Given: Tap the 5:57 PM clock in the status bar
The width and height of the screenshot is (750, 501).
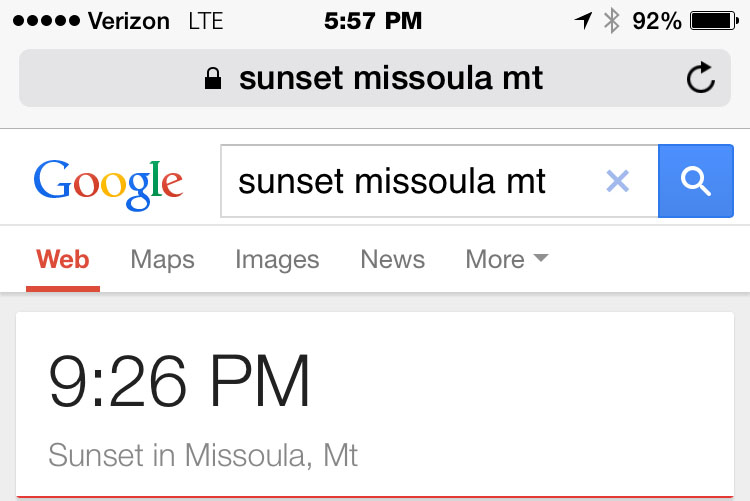Looking at the screenshot, I should tap(373, 21).
